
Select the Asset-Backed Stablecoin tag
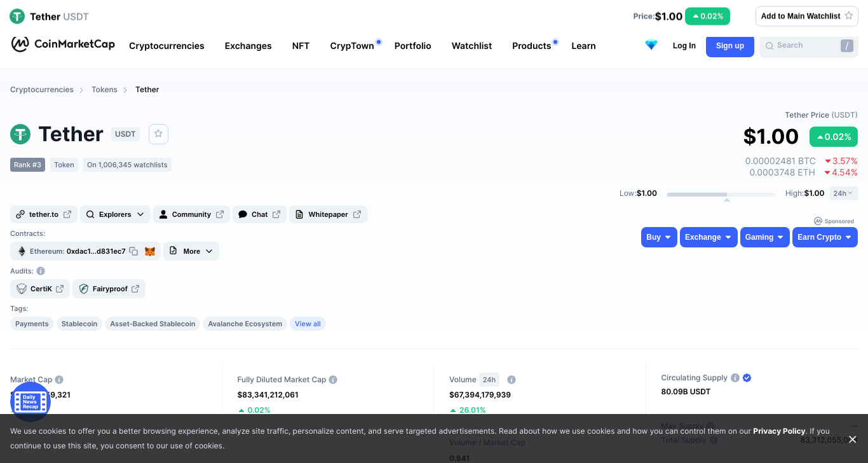tap(153, 324)
